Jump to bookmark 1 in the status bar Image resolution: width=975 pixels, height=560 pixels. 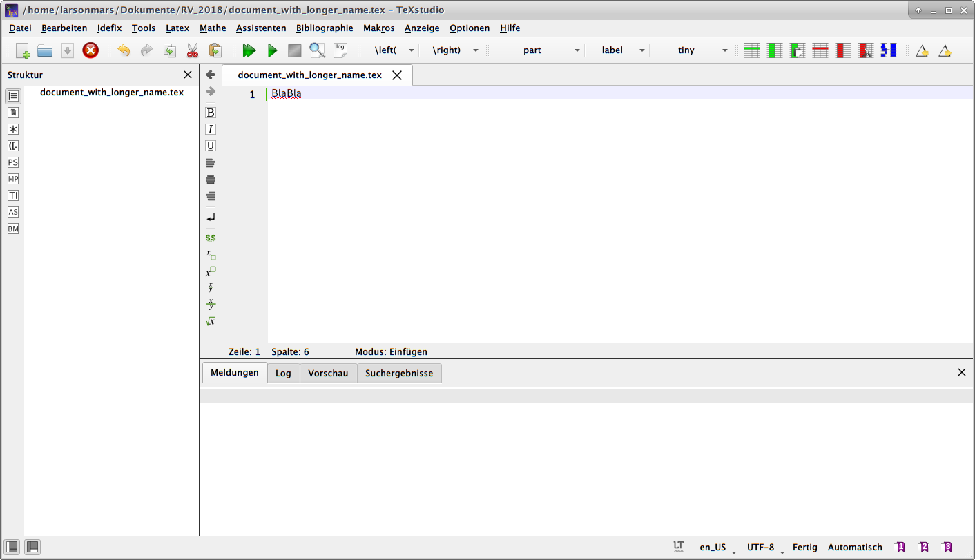point(900,547)
